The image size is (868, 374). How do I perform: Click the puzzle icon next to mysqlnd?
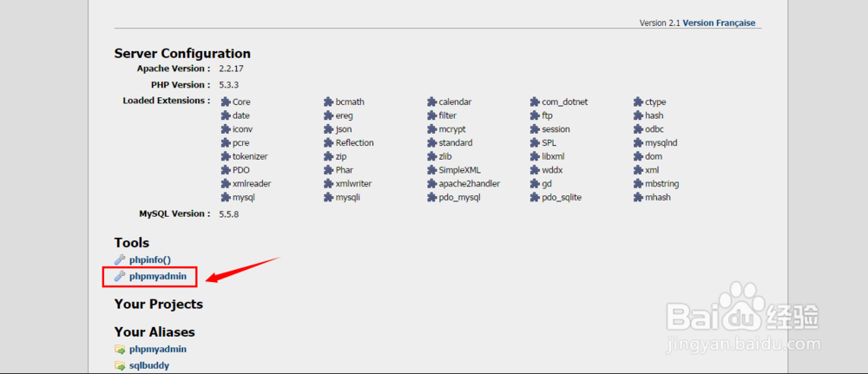coord(638,142)
